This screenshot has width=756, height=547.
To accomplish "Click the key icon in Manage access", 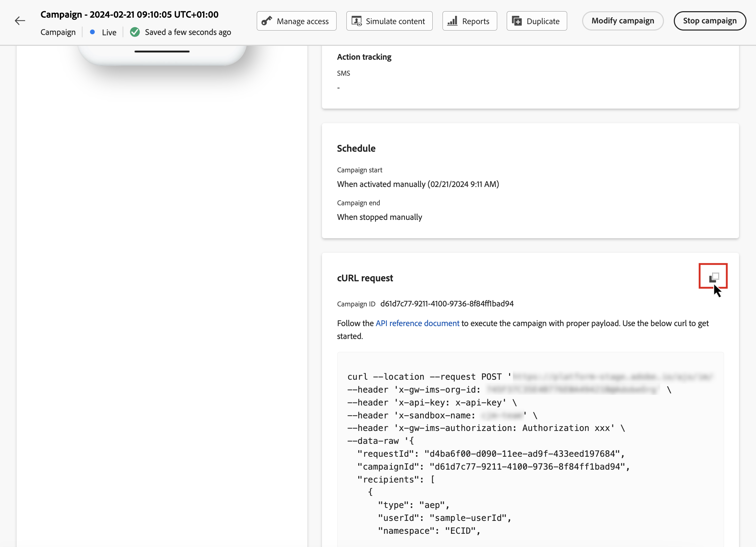I will click(x=267, y=21).
